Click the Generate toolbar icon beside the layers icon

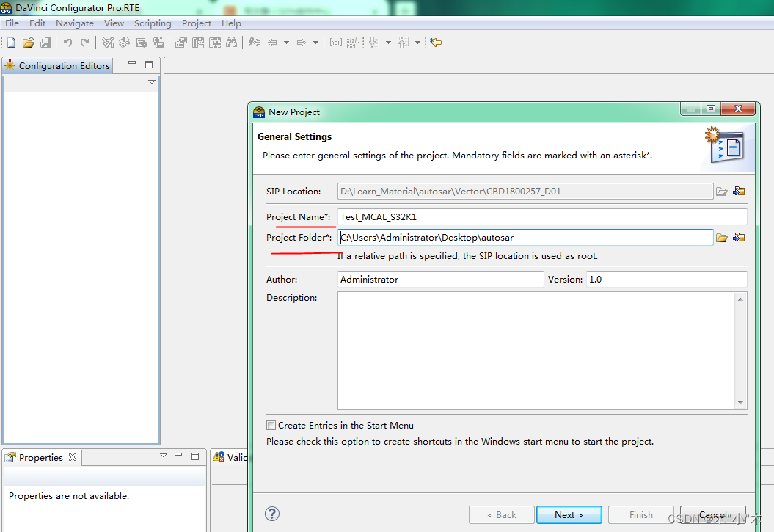point(142,43)
